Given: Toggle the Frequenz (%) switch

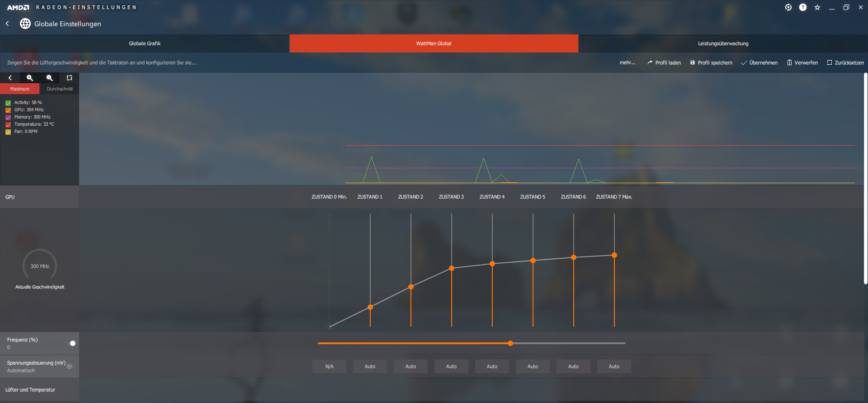Looking at the screenshot, I should [71, 343].
